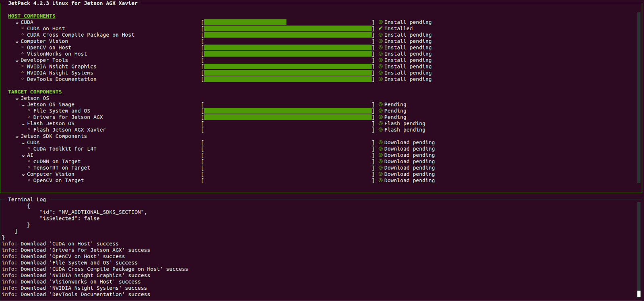Viewport: 644px width, 301px height.
Task: Click the Installed status text for CUDA on Host
Action: [398, 29]
